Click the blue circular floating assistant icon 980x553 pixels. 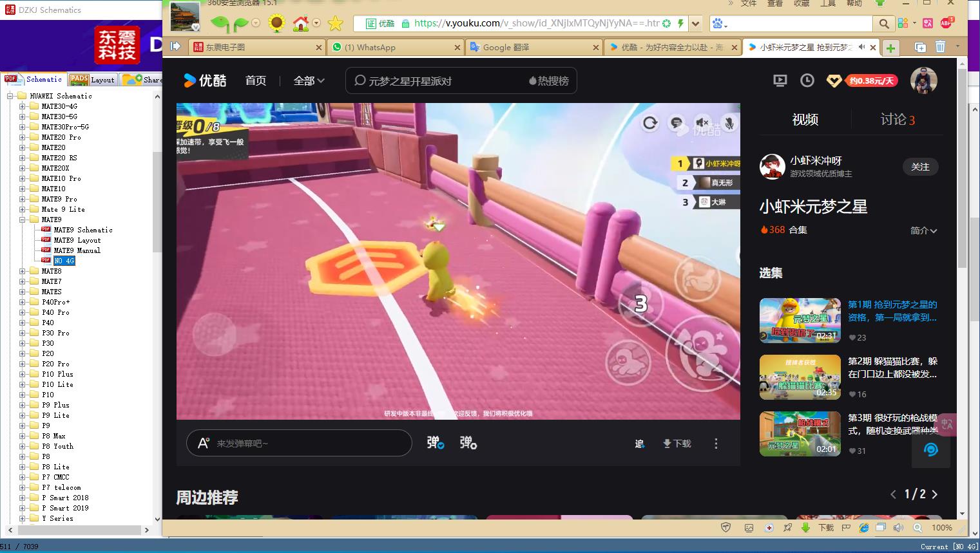pos(930,449)
